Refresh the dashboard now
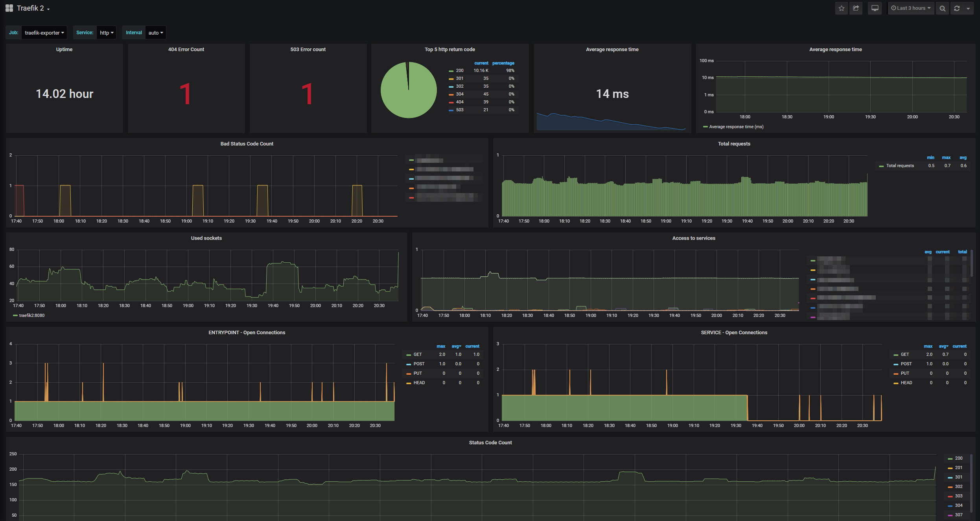 957,8
